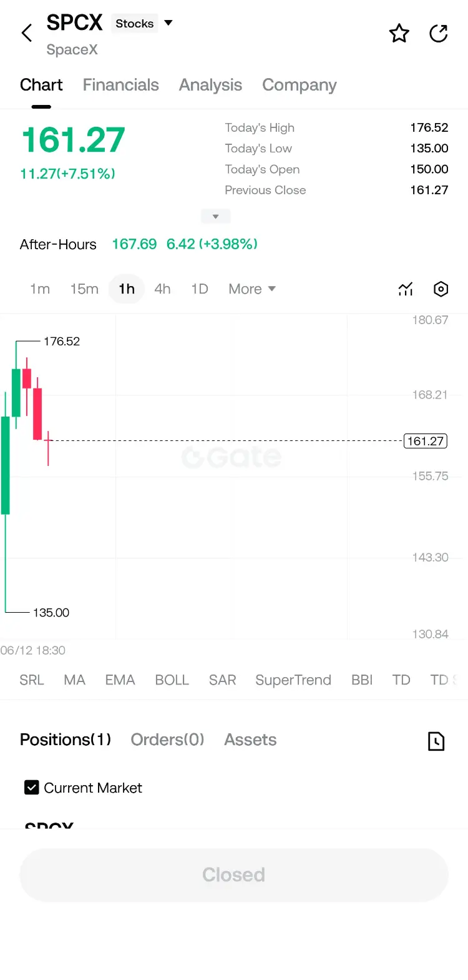Select the 15m timeframe
468x980 pixels.
(84, 289)
